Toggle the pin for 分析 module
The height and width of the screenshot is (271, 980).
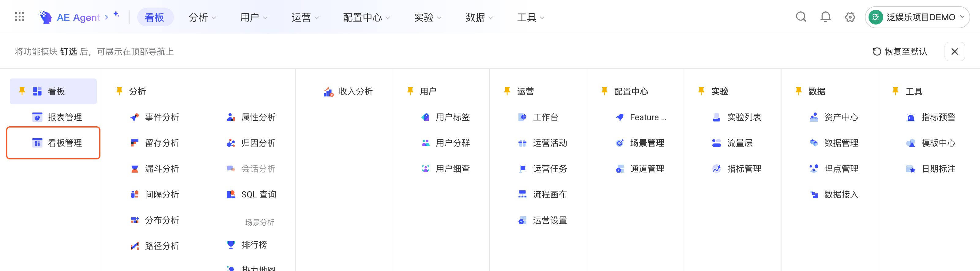click(119, 91)
